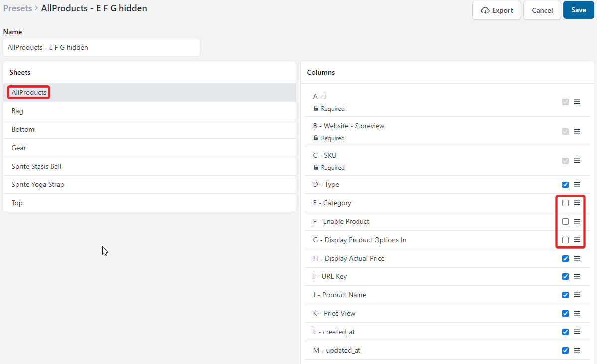Viewport: 597px width, 364px height.
Task: Enable the E - Category column checkbox
Action: point(566,203)
